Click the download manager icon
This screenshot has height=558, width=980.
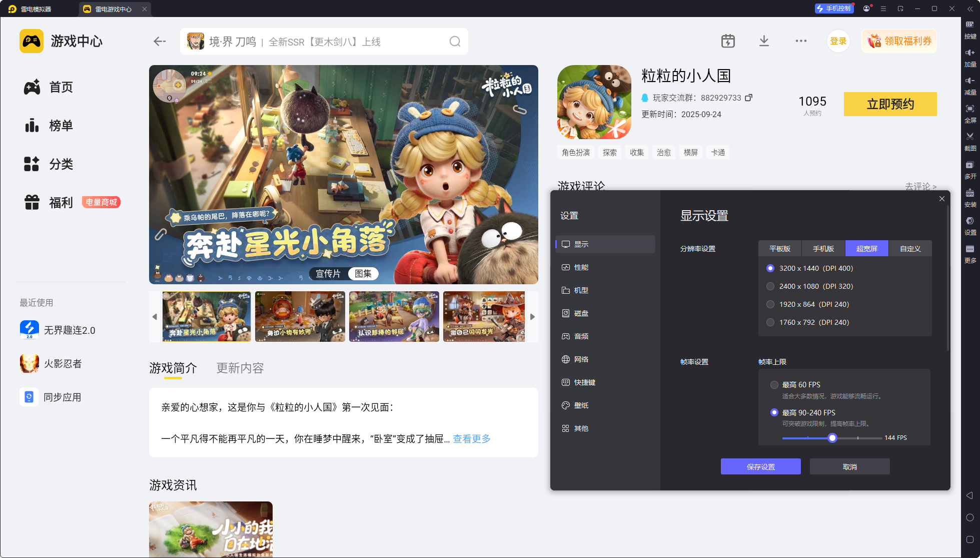[x=764, y=41]
